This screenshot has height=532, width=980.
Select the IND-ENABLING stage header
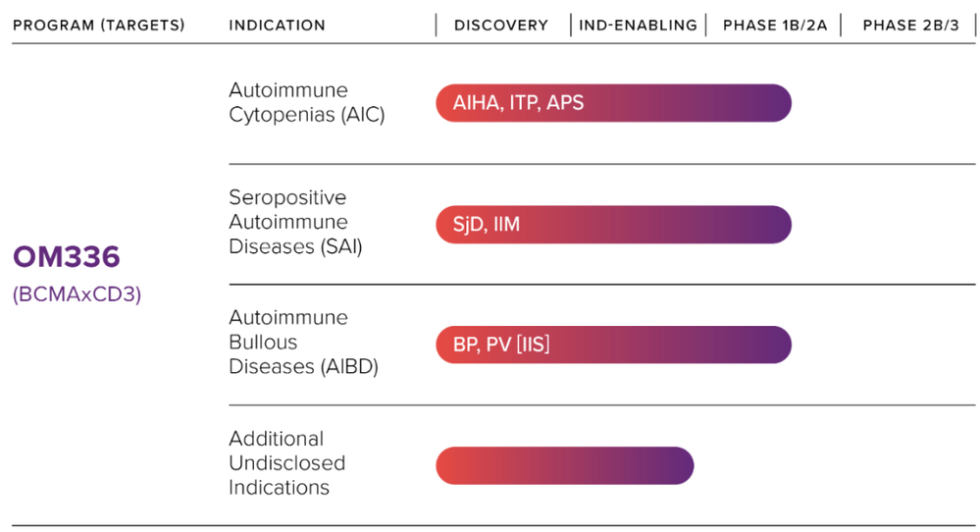[638, 25]
